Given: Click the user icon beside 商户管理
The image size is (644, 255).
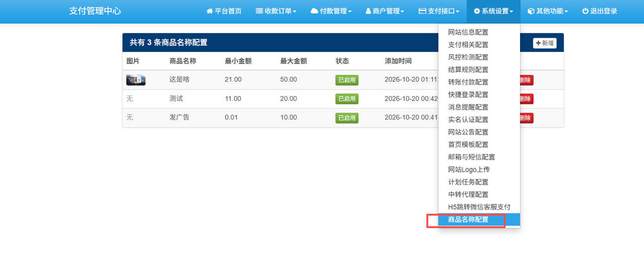Looking at the screenshot, I should (368, 11).
